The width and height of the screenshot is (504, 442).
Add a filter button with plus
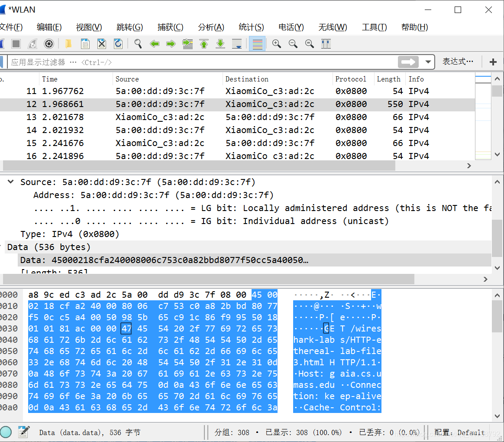(493, 62)
